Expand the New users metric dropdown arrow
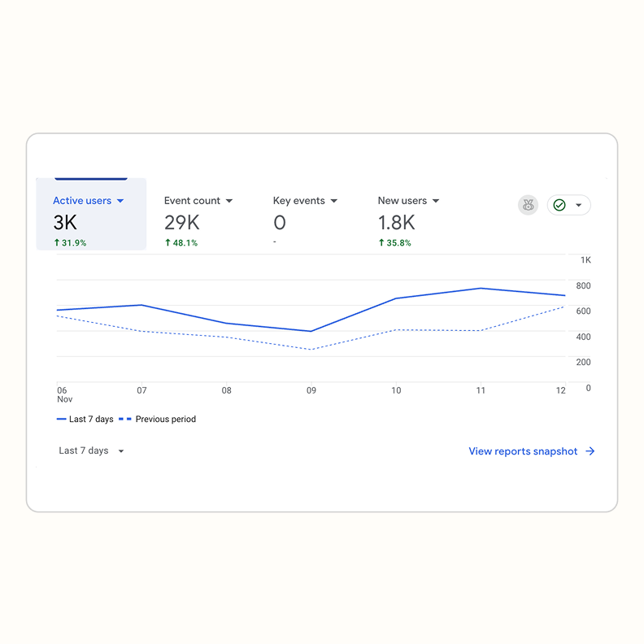This screenshot has width=644, height=644. [x=436, y=201]
